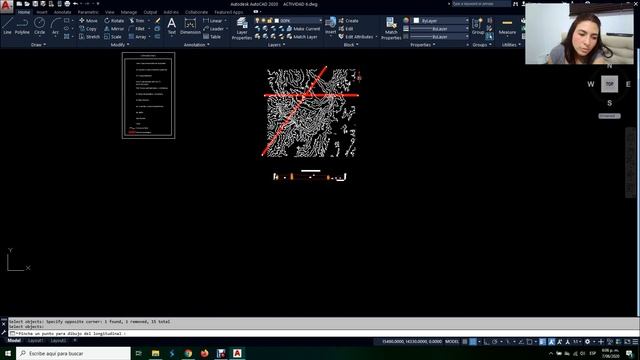Switch to the View ribbon tab
The height and width of the screenshot is (360, 640).
coord(110,12)
